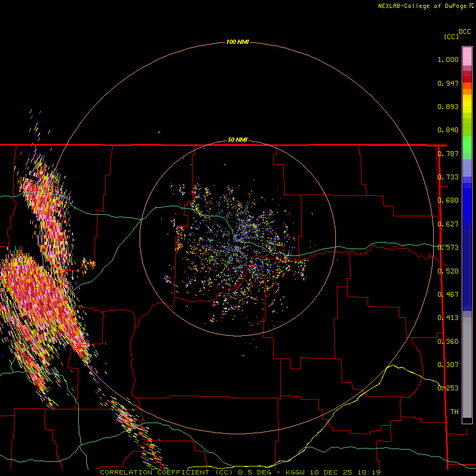Viewport: 476px width, 476px height.
Task: Click the [CC] label above the color scale
Action: [451, 36]
